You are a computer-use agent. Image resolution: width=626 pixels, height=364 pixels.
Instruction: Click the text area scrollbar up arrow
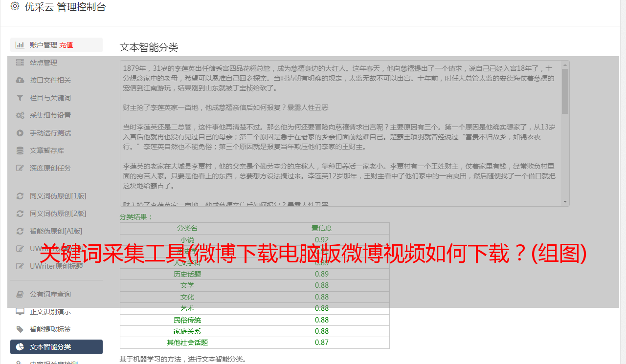565,64
